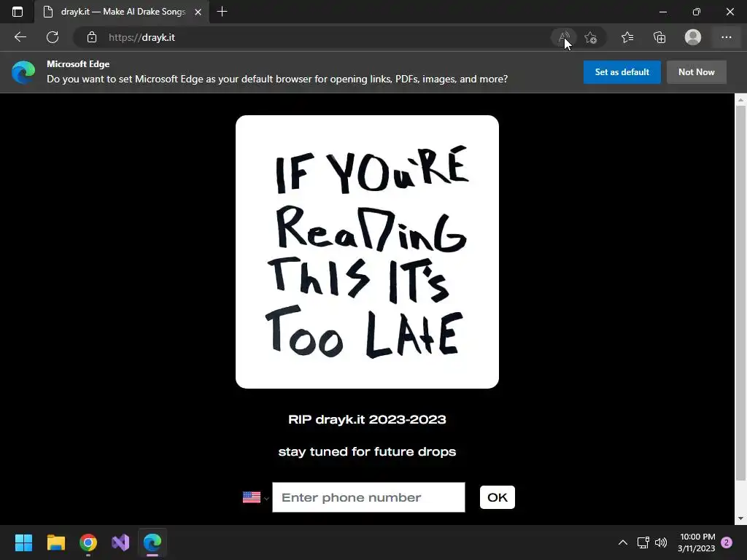Click the album cover image
Viewport: 747px width, 560px height.
click(367, 252)
